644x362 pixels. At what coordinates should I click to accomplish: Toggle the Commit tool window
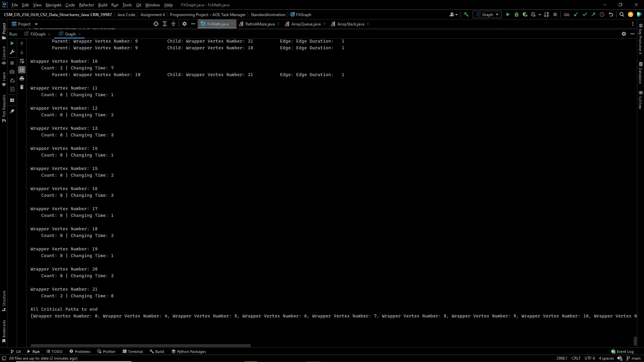click(x=4, y=55)
